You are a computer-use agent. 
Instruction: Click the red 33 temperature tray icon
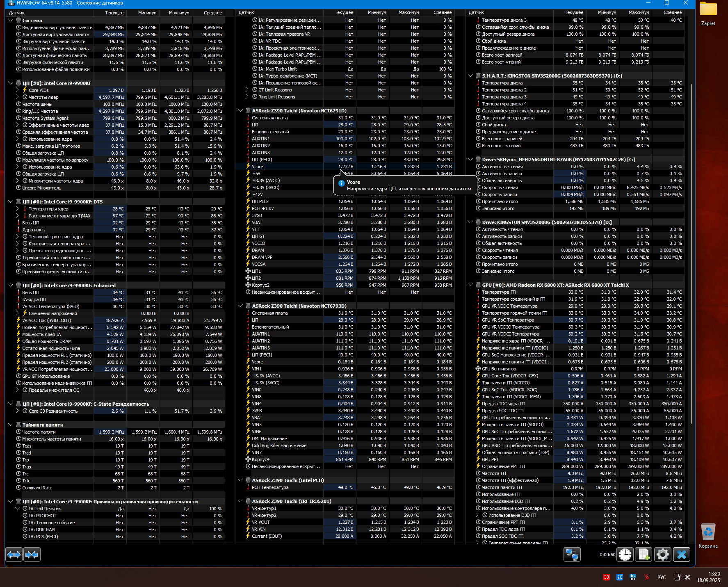tap(607, 577)
